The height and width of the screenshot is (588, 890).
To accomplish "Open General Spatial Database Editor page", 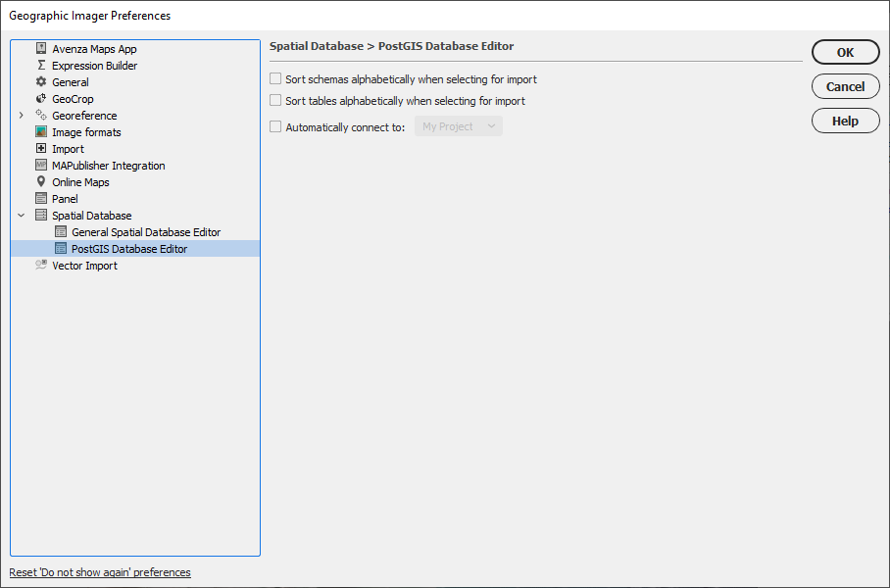I will coord(146,232).
